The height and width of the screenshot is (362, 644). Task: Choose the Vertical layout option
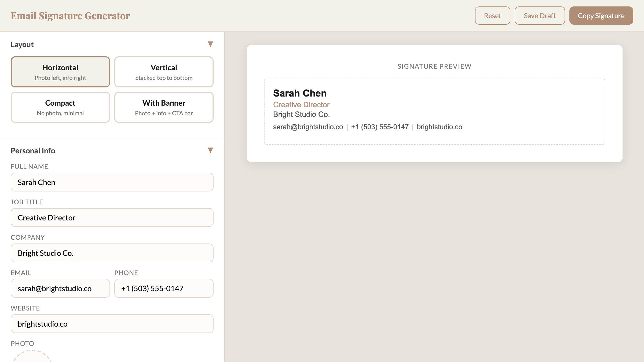[164, 72]
